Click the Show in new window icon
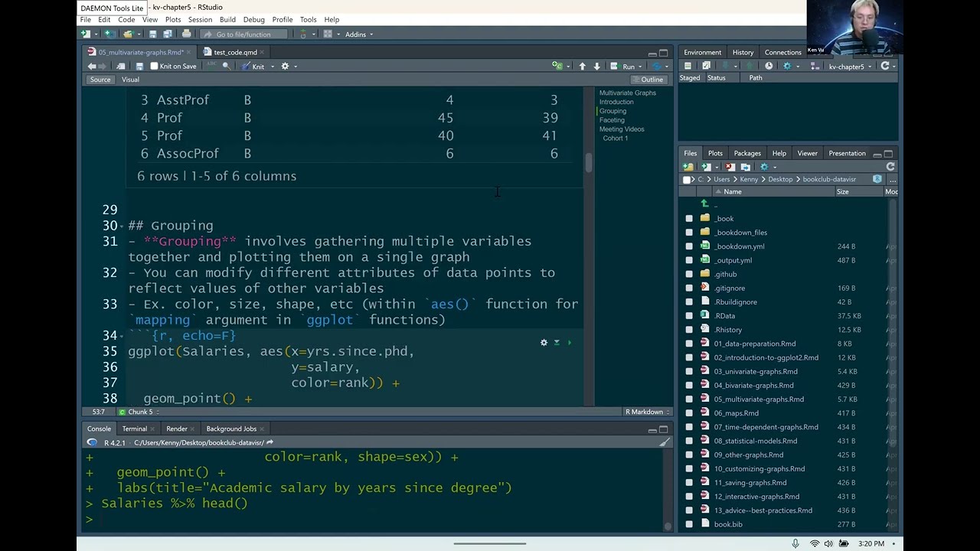 pos(121,66)
